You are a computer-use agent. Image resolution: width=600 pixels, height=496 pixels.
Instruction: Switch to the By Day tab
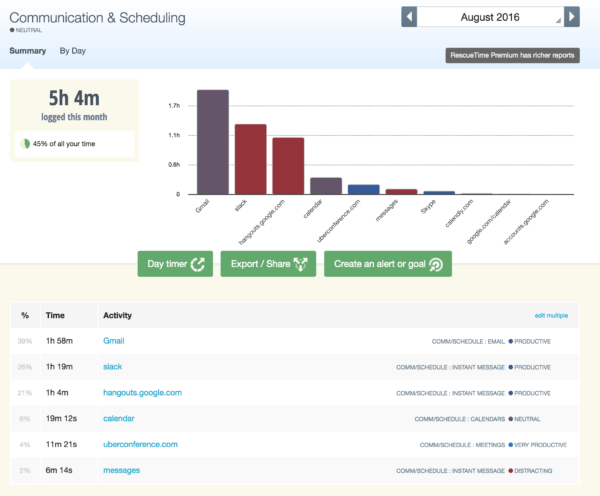73,51
